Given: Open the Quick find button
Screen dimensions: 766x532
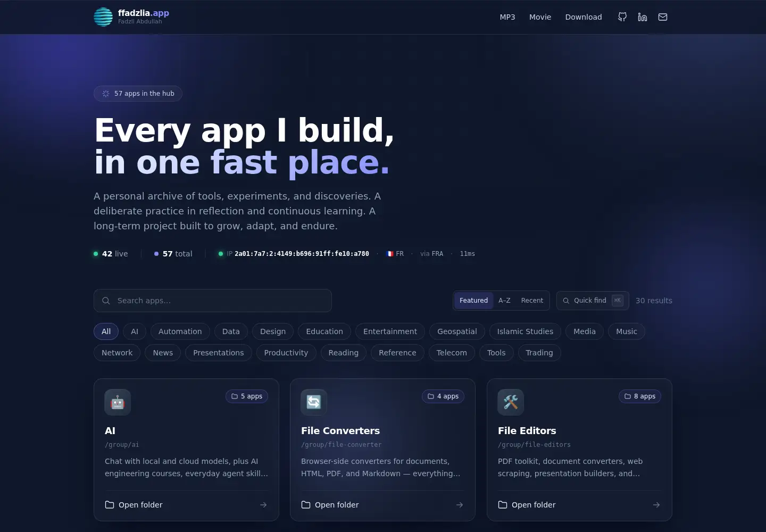Looking at the screenshot, I should pyautogui.click(x=593, y=301).
